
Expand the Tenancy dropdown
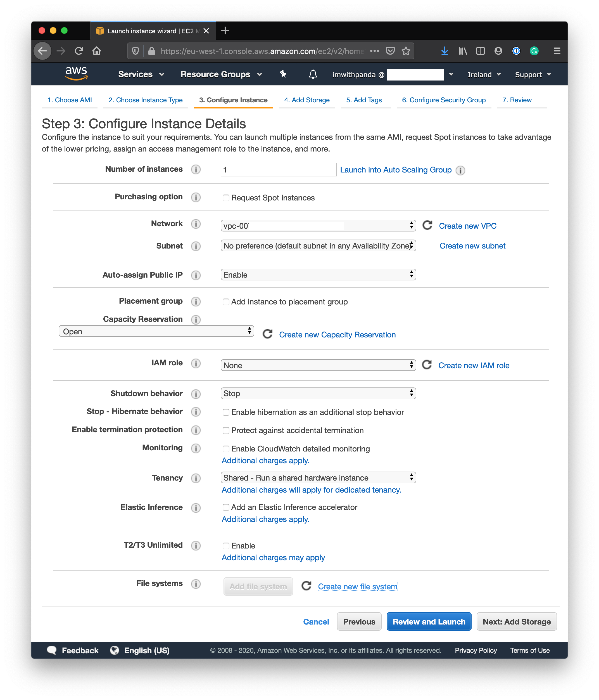pos(318,477)
